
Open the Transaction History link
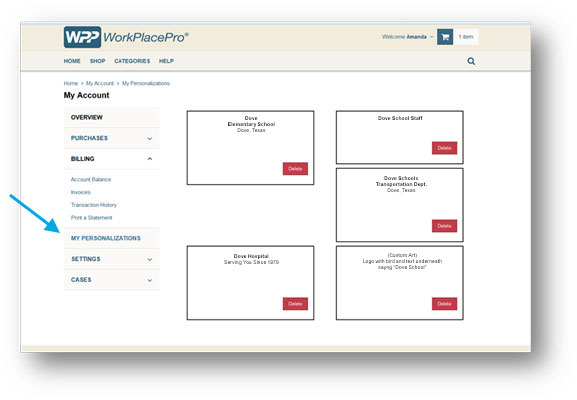(x=94, y=205)
